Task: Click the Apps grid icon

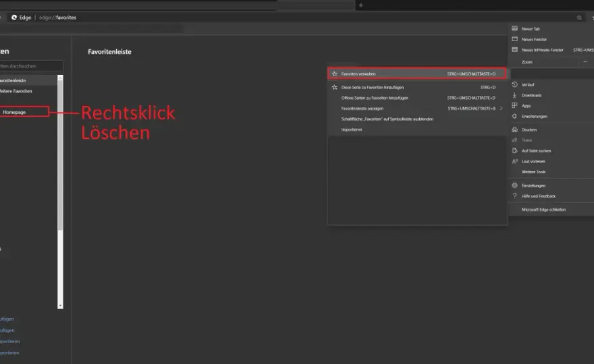Action: click(514, 106)
